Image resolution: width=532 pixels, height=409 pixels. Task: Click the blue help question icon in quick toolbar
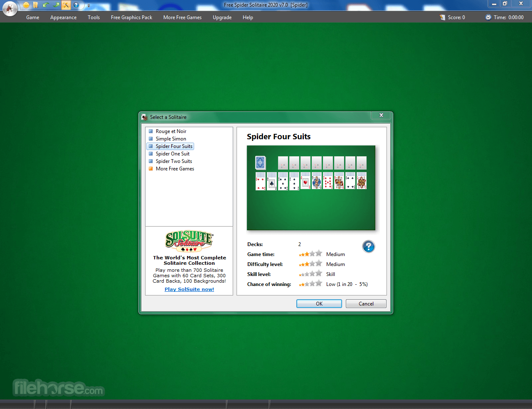(76, 5)
